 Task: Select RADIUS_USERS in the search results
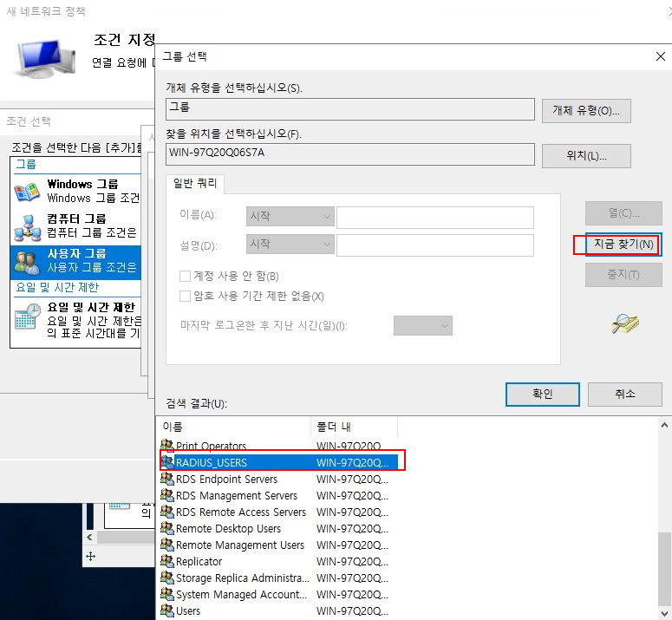(212, 462)
